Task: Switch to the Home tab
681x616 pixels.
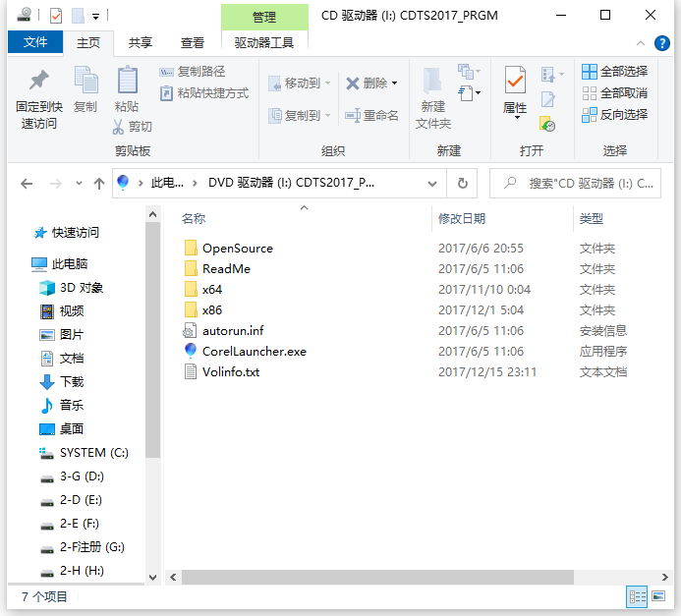Action: pyautogui.click(x=88, y=42)
